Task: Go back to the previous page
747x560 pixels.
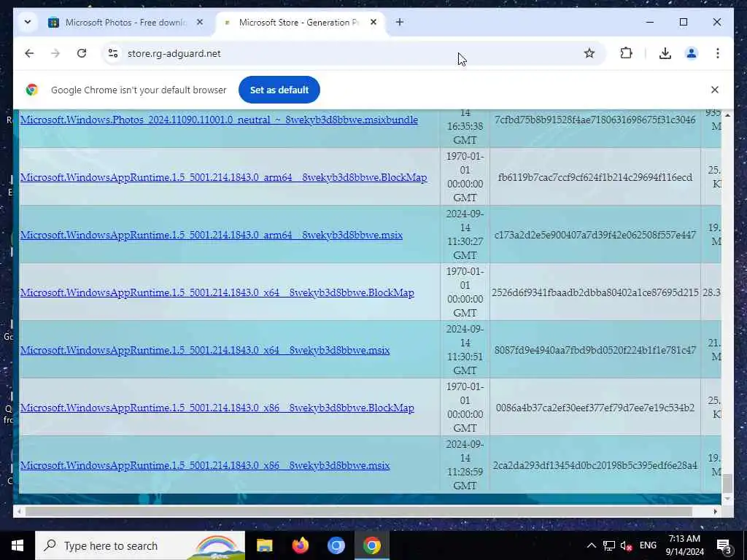Action: coord(29,53)
